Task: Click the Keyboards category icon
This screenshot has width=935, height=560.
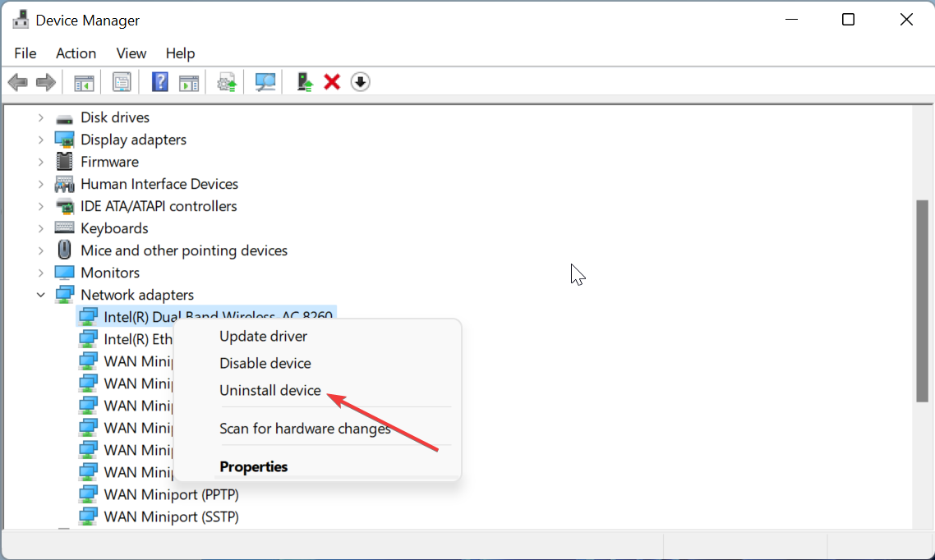Action: pyautogui.click(x=64, y=227)
